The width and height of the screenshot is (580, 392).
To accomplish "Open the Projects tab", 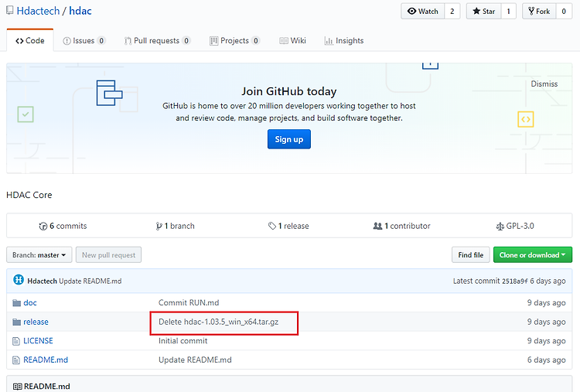I will tap(234, 41).
